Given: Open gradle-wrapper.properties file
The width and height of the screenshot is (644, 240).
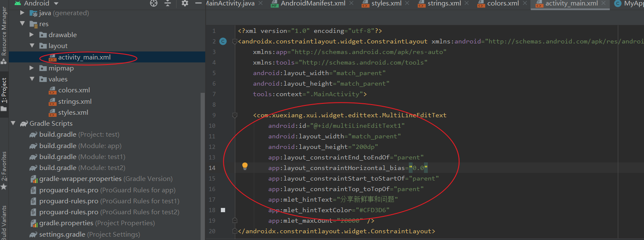Looking at the screenshot, I should click(106, 179).
